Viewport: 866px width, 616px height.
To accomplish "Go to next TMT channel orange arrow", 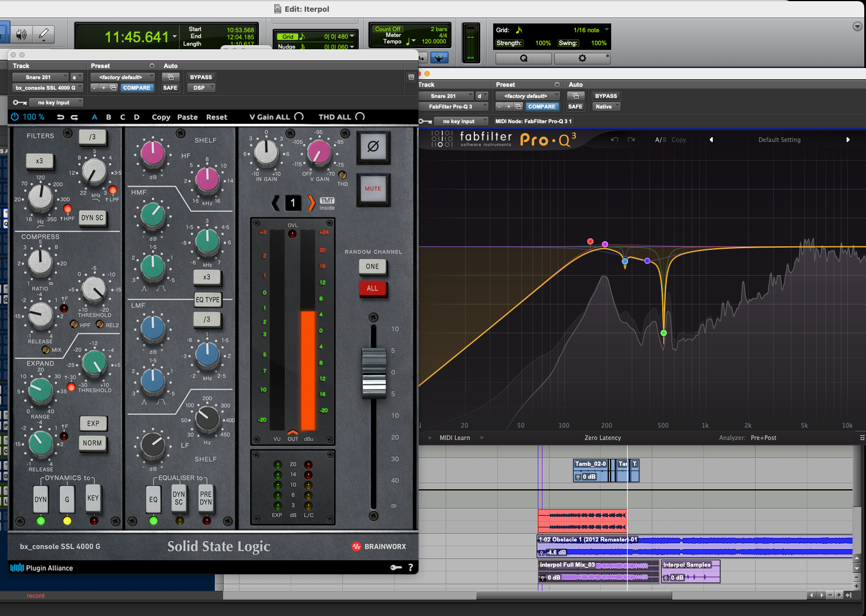I will click(311, 203).
